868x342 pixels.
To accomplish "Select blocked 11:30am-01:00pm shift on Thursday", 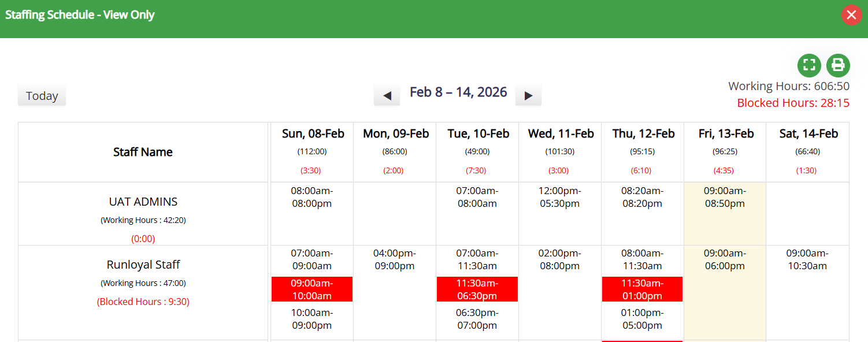I will (642, 289).
